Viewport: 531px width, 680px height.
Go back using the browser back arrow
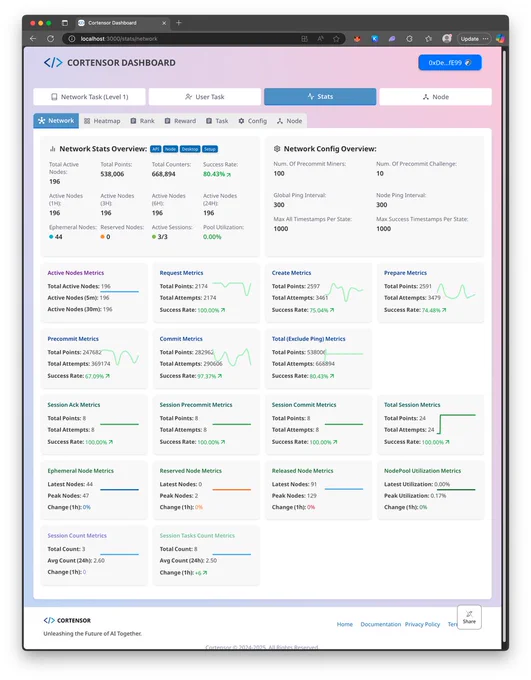(x=33, y=39)
